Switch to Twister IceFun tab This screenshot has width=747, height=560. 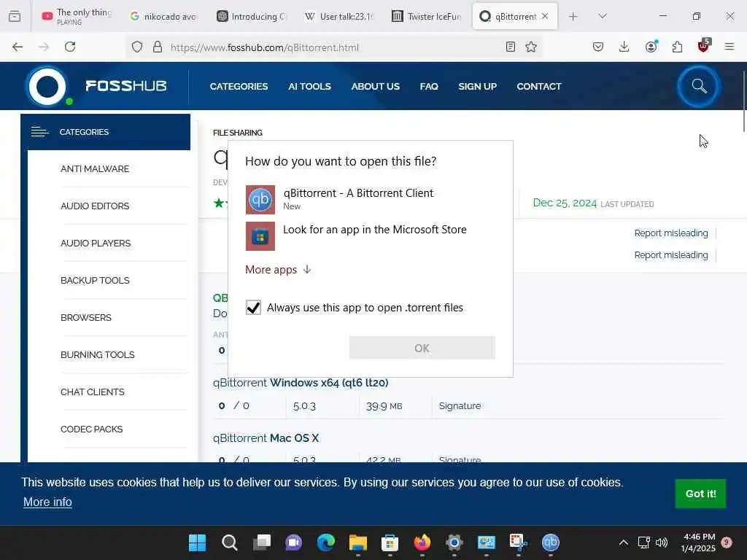426,16
